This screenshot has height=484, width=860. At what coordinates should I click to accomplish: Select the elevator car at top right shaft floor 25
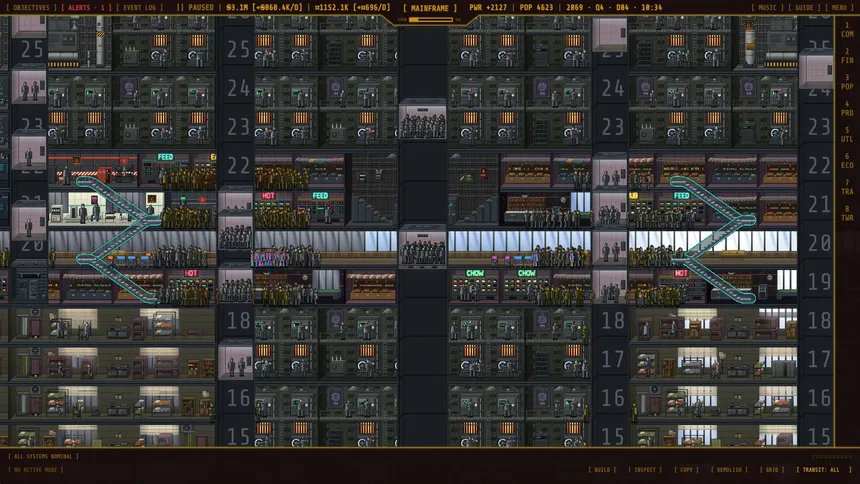point(609,34)
